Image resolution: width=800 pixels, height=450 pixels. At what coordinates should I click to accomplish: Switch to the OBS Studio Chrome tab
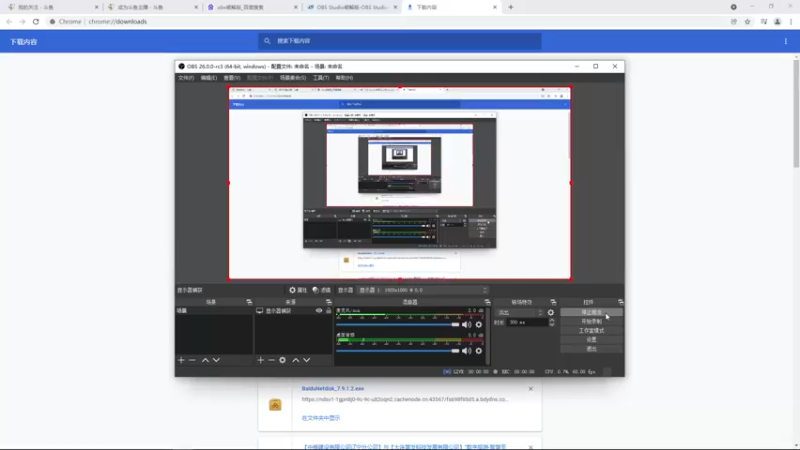[x=351, y=7]
